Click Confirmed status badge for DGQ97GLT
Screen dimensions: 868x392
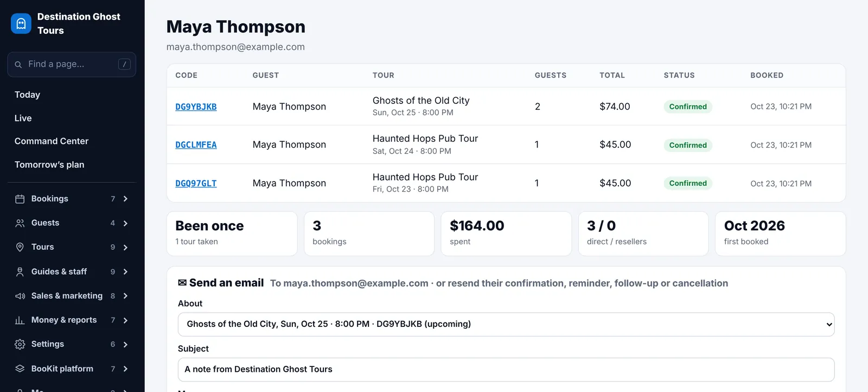click(x=688, y=184)
